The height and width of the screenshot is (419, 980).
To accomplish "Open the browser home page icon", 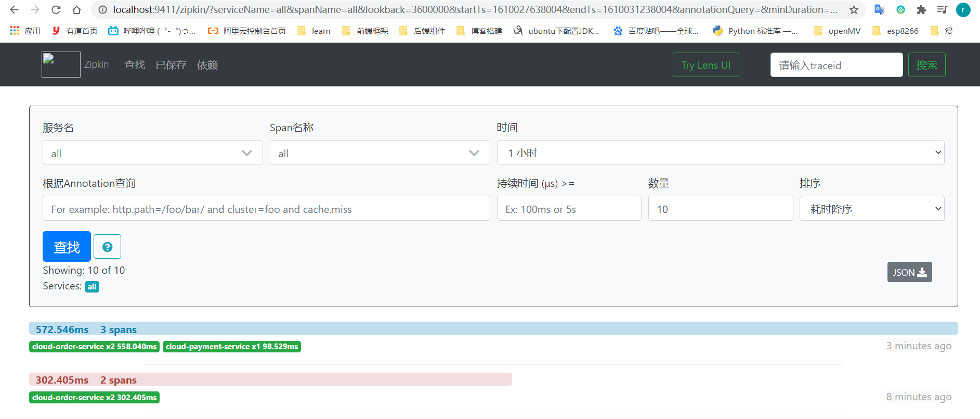I will pos(76,10).
